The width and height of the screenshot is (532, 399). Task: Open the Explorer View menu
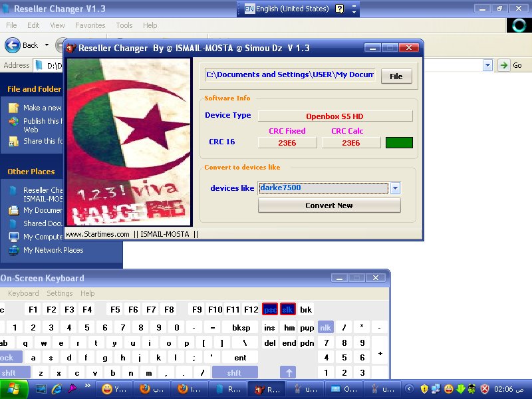tap(57, 25)
